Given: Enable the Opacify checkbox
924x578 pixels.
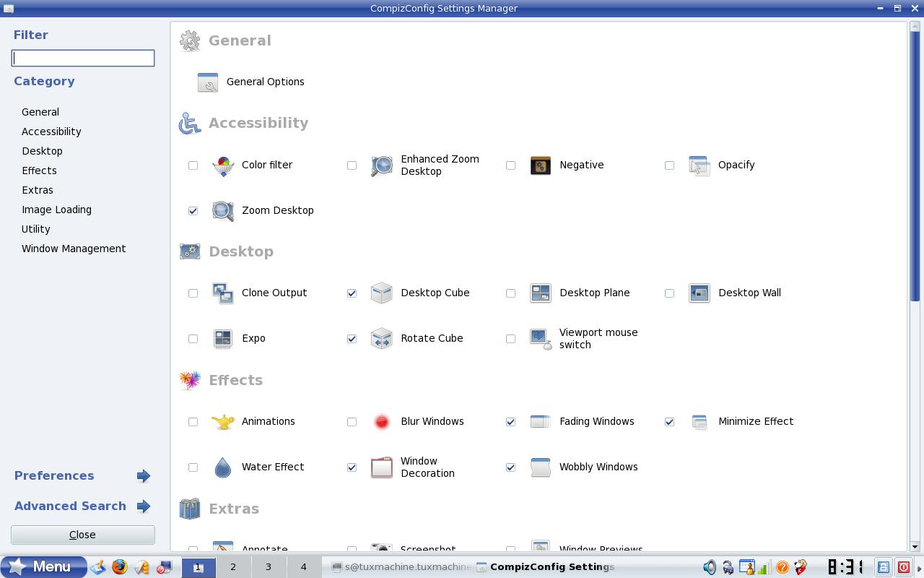Looking at the screenshot, I should pyautogui.click(x=669, y=165).
